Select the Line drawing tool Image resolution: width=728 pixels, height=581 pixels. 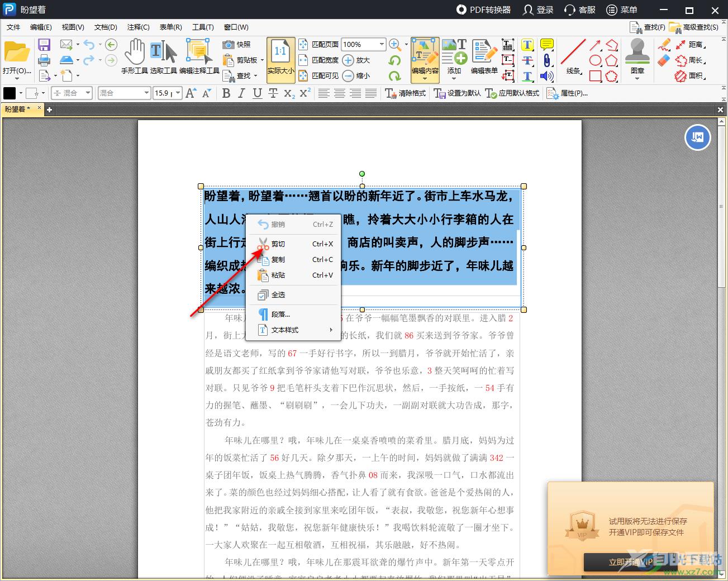(x=573, y=57)
